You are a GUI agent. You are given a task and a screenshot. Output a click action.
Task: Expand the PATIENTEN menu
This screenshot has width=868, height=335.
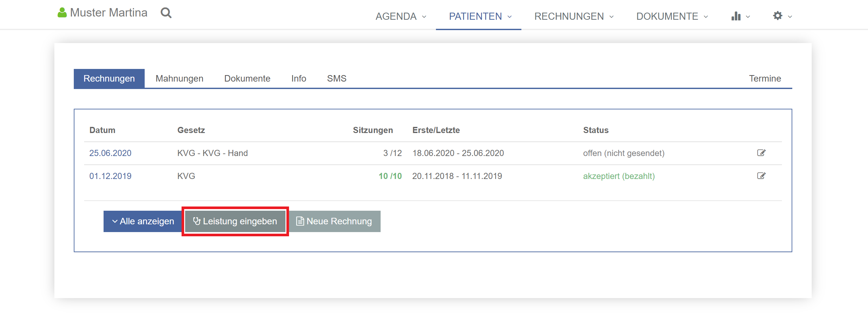coord(480,16)
